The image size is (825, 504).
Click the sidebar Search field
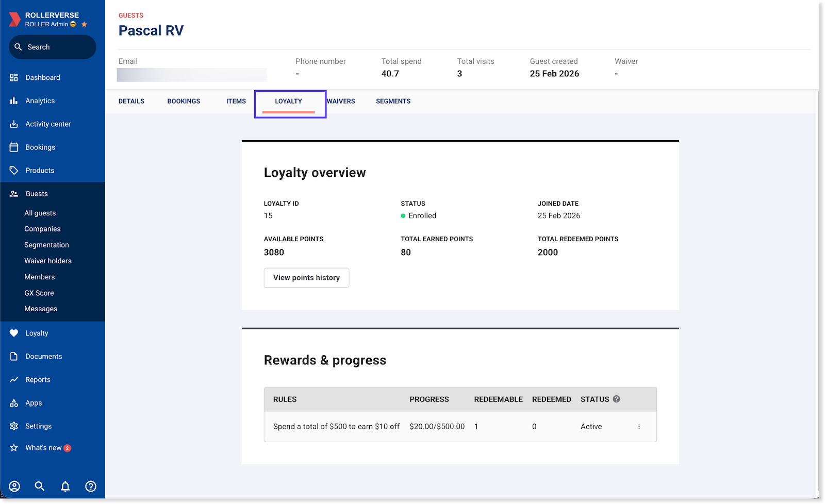[53, 47]
